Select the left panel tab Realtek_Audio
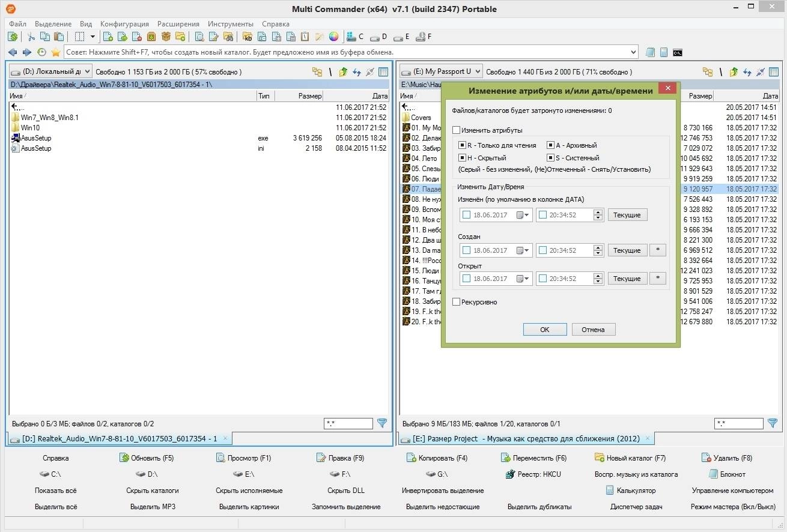Image resolution: width=787 pixels, height=532 pixels. 119,438
